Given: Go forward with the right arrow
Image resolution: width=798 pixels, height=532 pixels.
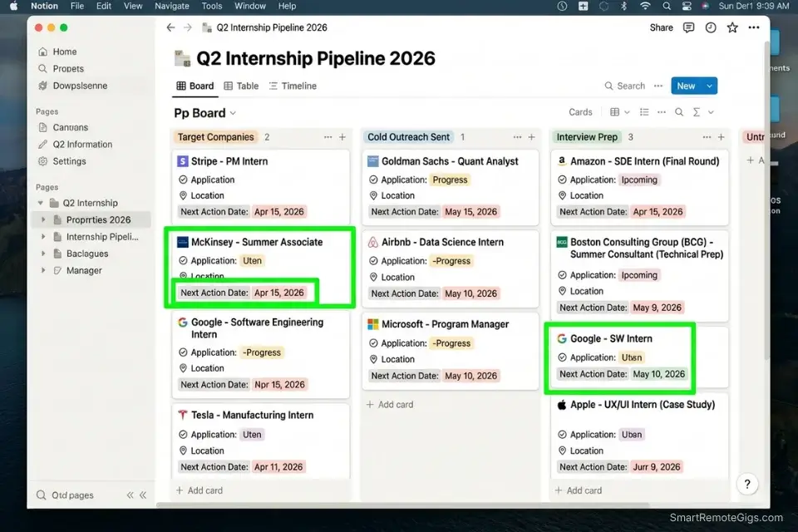Looking at the screenshot, I should 188,27.
